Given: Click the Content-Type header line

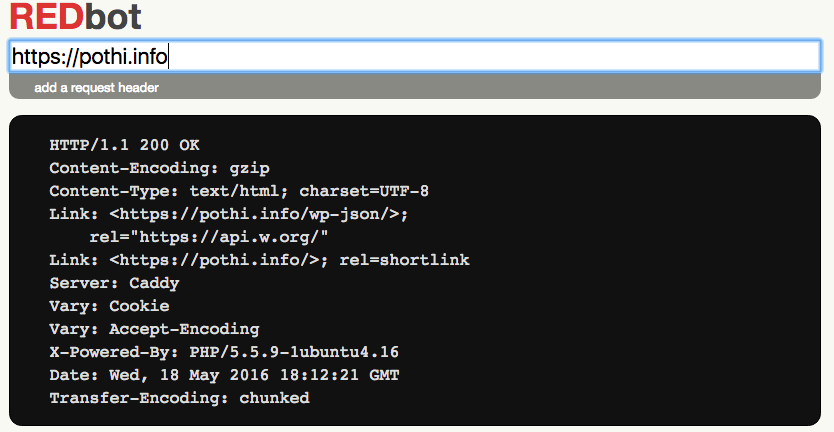Looking at the screenshot, I should [239, 191].
